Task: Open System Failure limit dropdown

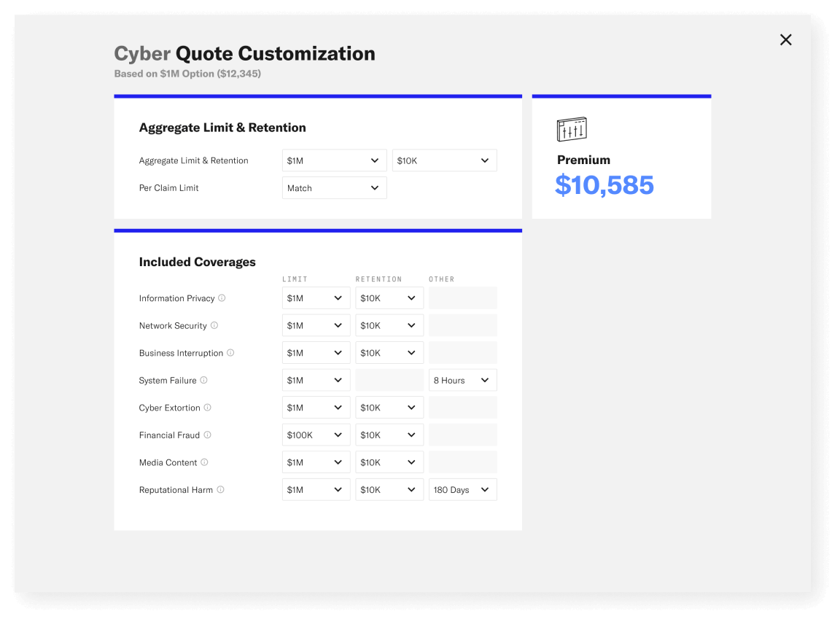Action: [x=316, y=380]
